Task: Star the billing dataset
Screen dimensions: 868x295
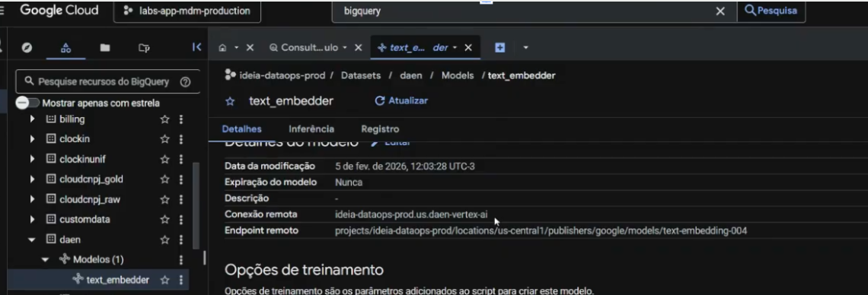Action: tap(164, 119)
